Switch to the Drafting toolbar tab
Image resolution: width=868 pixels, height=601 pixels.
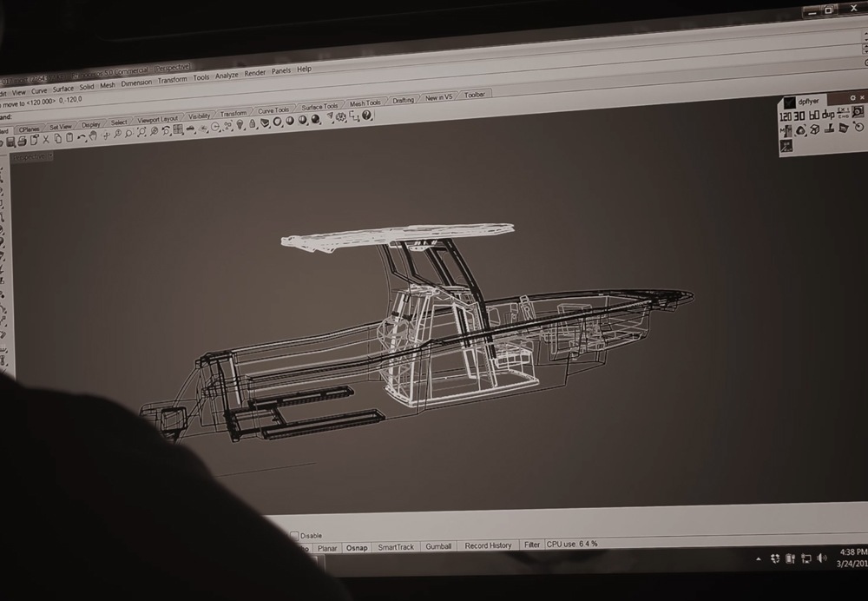pos(403,100)
